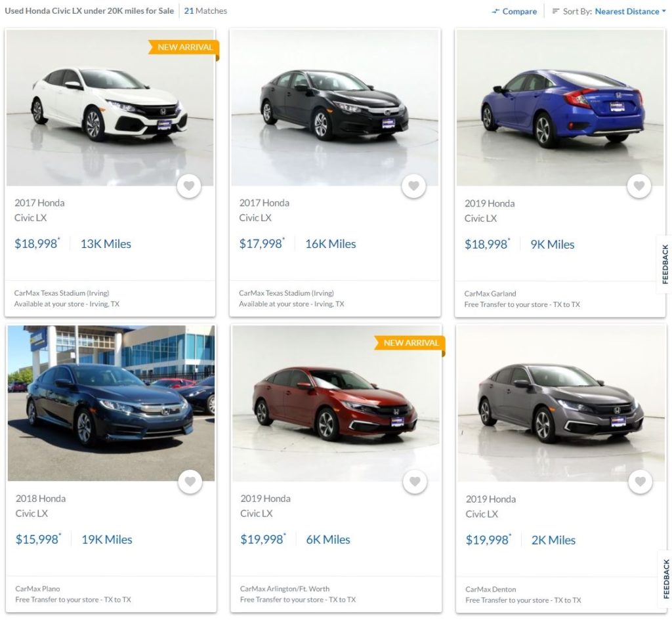The width and height of the screenshot is (672, 620).
Task: Favorite the red 2019 Civic at Arlington/Ft. Worth
Action: [x=415, y=482]
